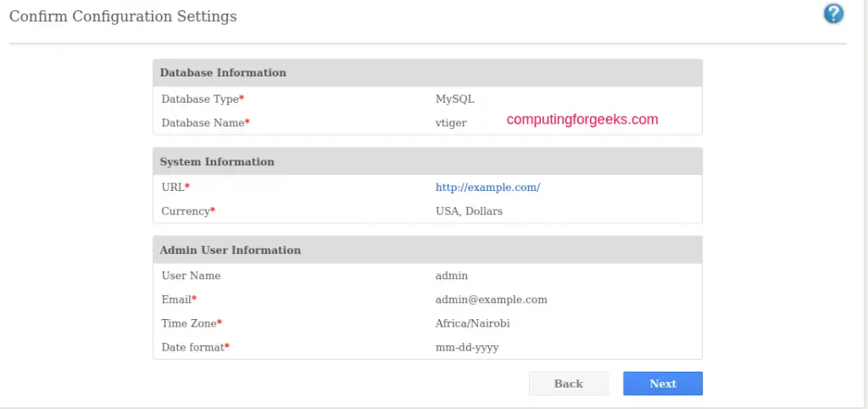This screenshot has width=868, height=409.
Task: Select the System Information header
Action: 427,161
